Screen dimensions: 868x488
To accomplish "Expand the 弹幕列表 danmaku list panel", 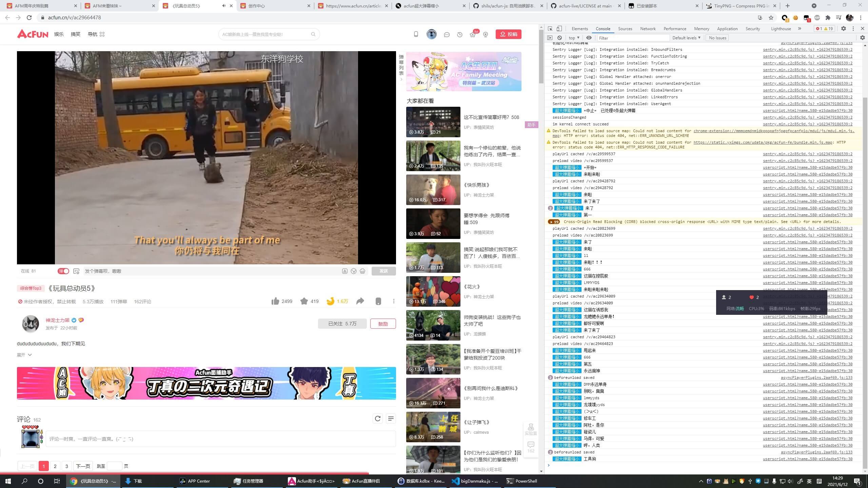I will [401, 67].
